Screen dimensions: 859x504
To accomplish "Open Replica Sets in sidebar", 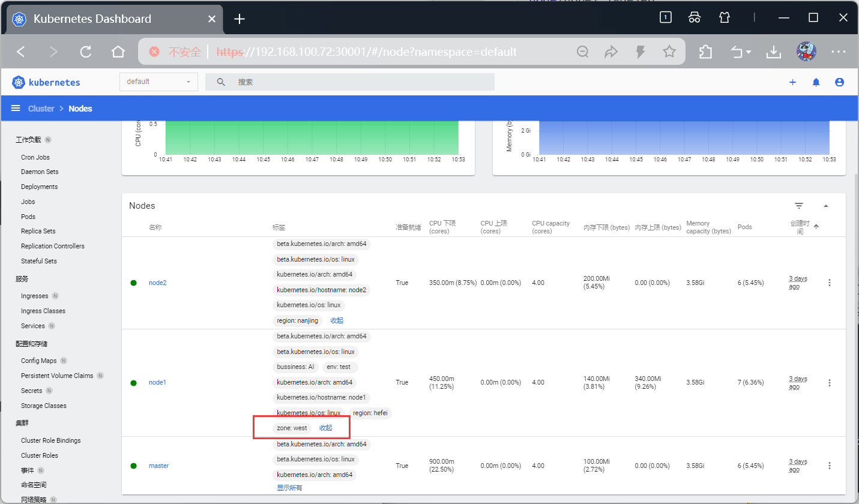I will [38, 231].
